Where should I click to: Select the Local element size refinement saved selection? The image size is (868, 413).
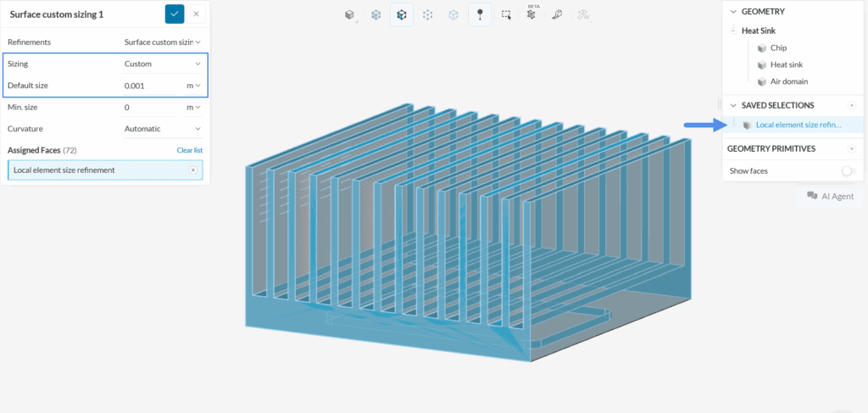(798, 126)
